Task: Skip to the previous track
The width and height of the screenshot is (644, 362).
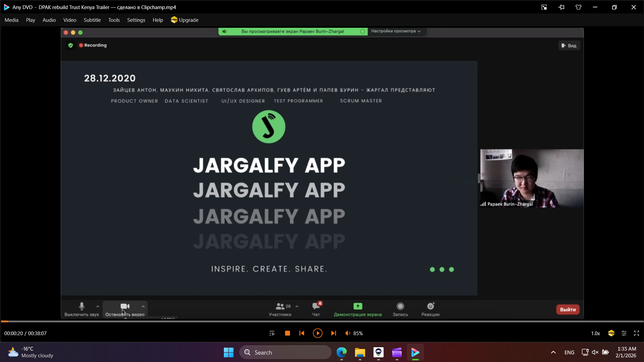Action: point(302,333)
